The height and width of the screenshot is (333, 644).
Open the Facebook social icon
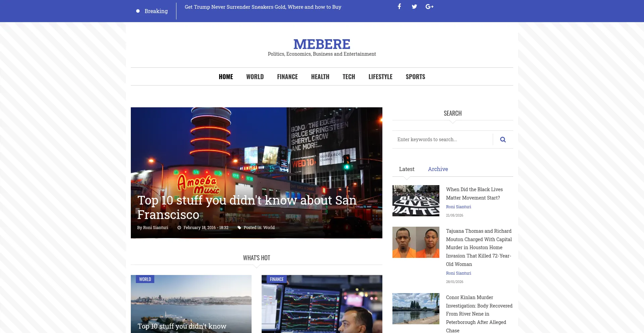point(399,6)
